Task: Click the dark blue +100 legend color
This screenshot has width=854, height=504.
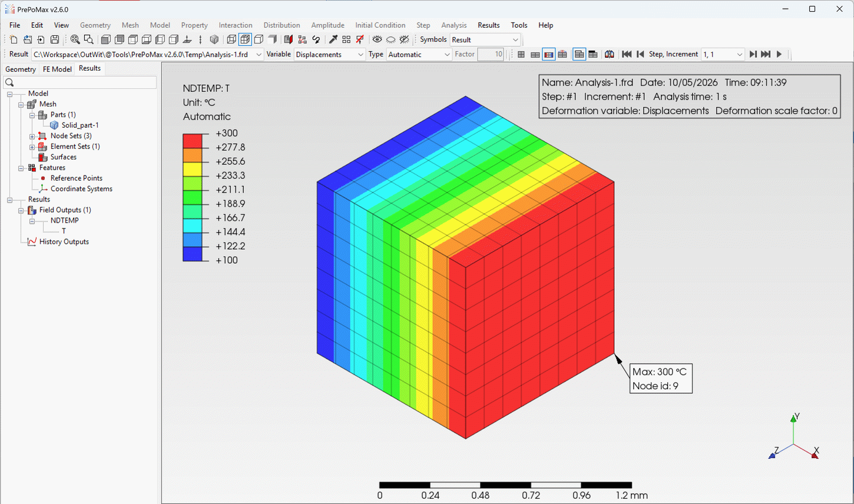Action: [193, 254]
